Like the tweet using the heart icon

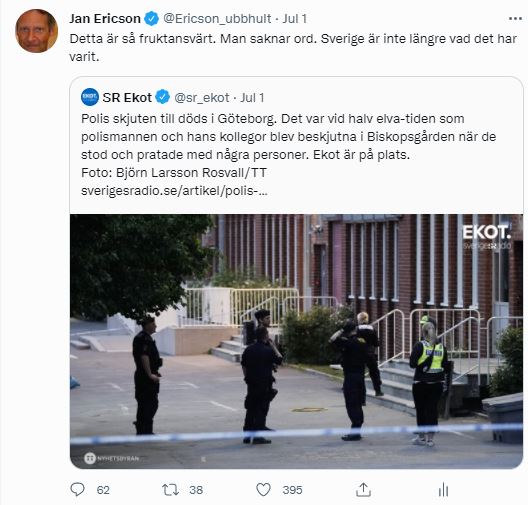[263, 490]
